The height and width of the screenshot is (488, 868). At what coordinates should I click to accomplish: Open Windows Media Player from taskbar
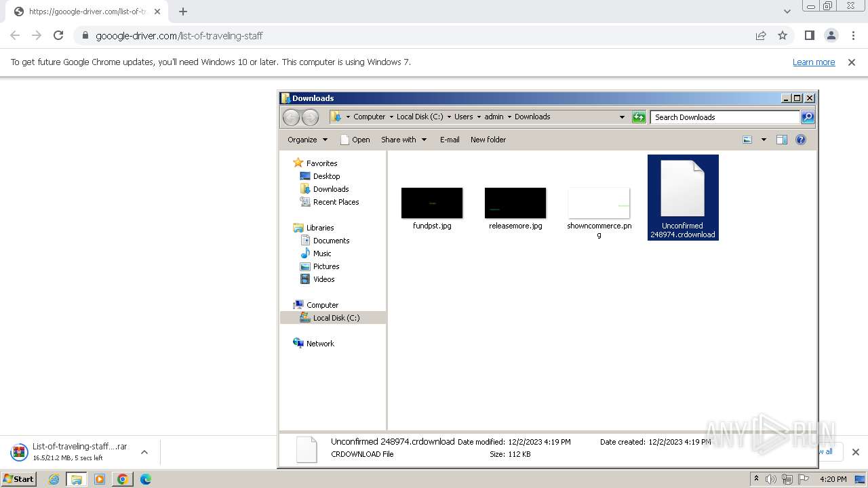coord(100,479)
